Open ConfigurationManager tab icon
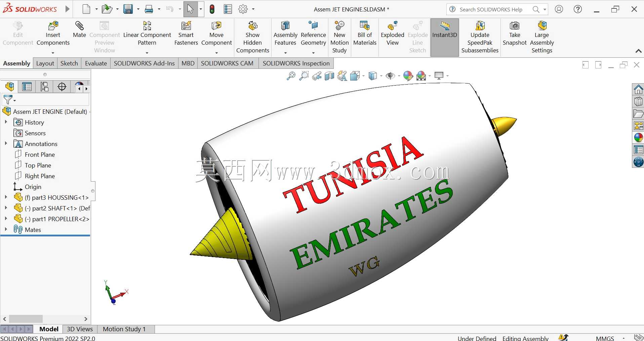The height and width of the screenshot is (341, 644). pos(44,87)
